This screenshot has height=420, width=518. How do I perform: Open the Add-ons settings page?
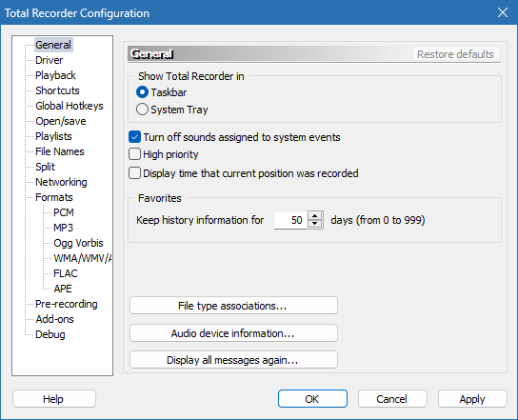[x=54, y=319]
